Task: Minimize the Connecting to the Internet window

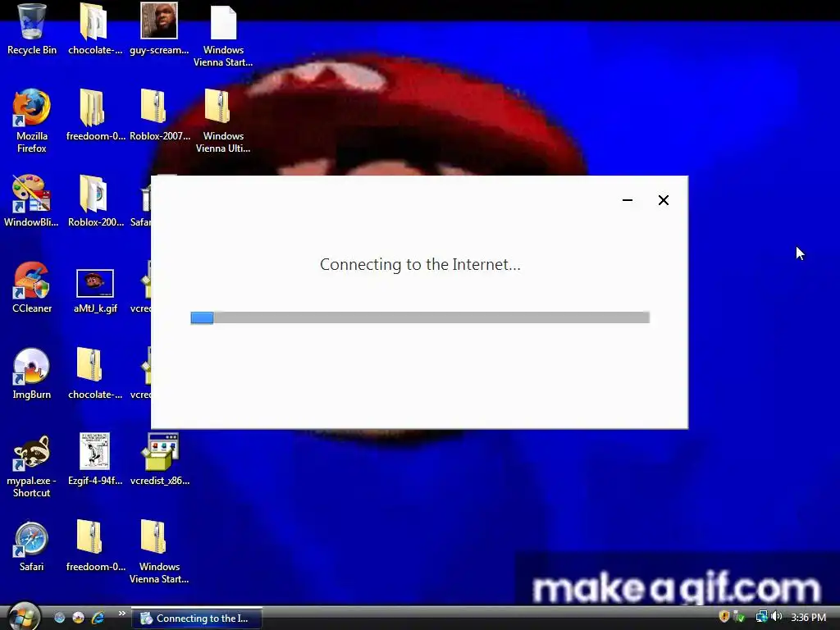Action: (628, 200)
